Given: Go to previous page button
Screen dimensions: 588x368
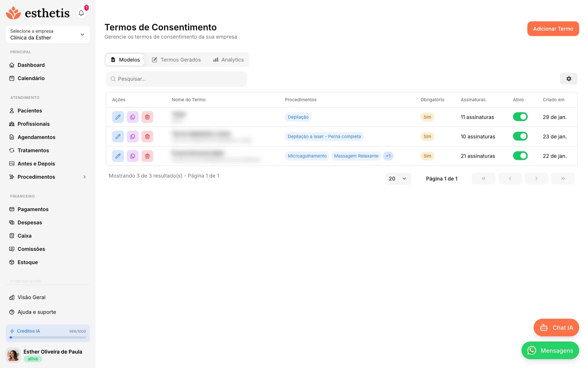Looking at the screenshot, I should pyautogui.click(x=510, y=179).
